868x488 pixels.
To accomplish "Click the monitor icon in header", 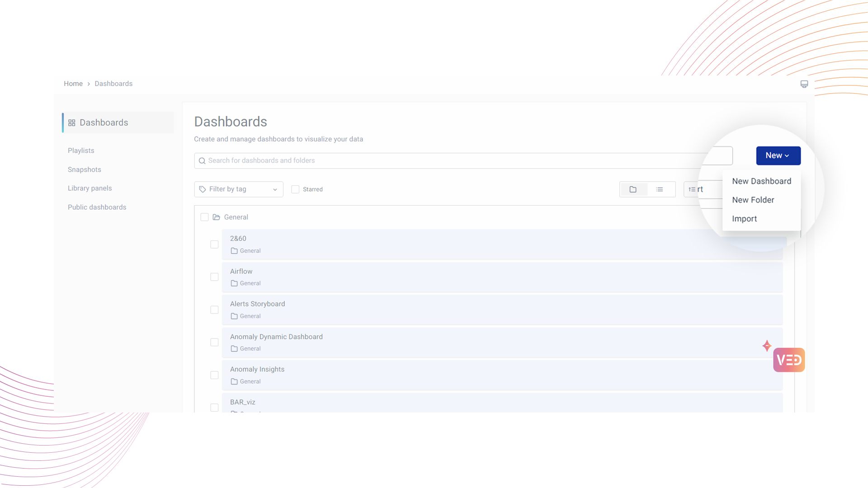I will pos(804,84).
